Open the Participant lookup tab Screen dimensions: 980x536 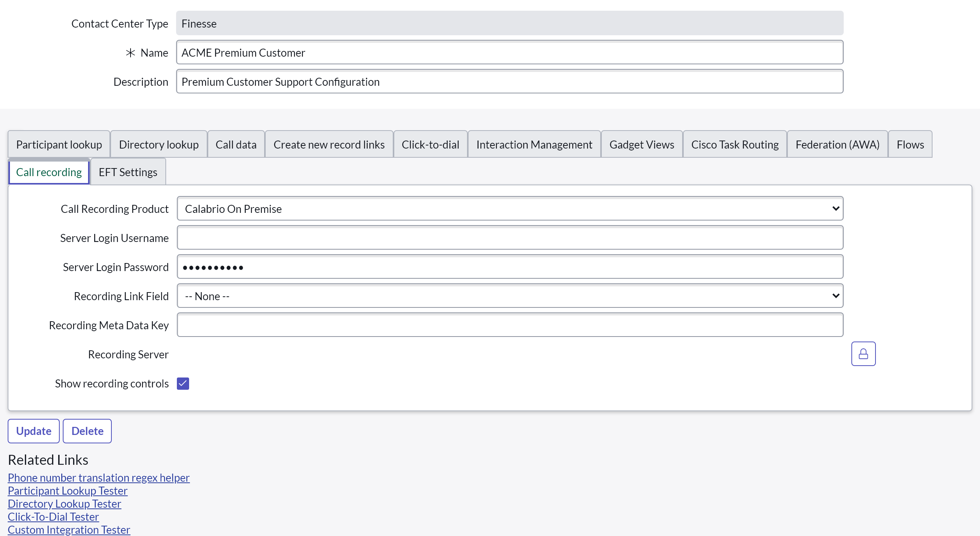59,145
